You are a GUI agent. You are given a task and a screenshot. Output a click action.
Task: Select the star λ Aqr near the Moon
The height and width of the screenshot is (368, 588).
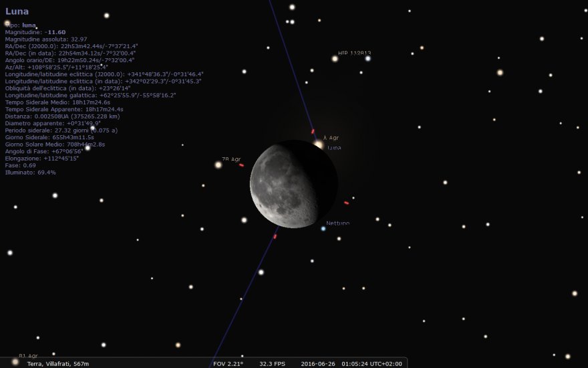319,145
